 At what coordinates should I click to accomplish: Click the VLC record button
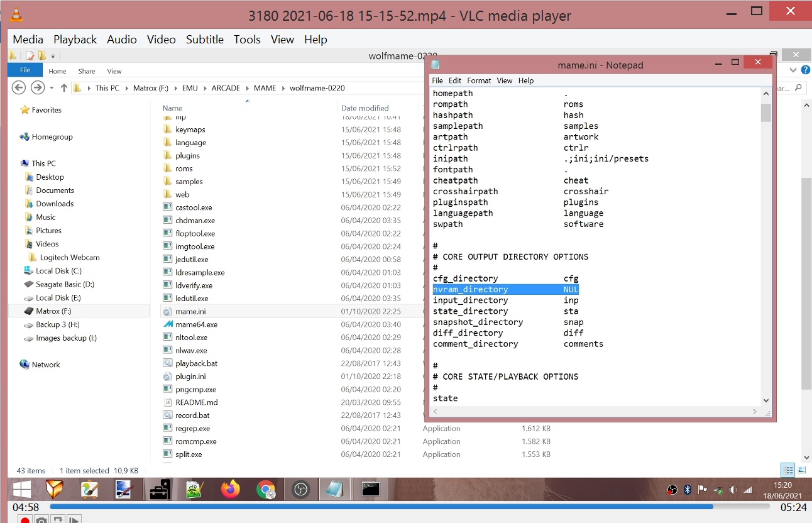coord(25,520)
